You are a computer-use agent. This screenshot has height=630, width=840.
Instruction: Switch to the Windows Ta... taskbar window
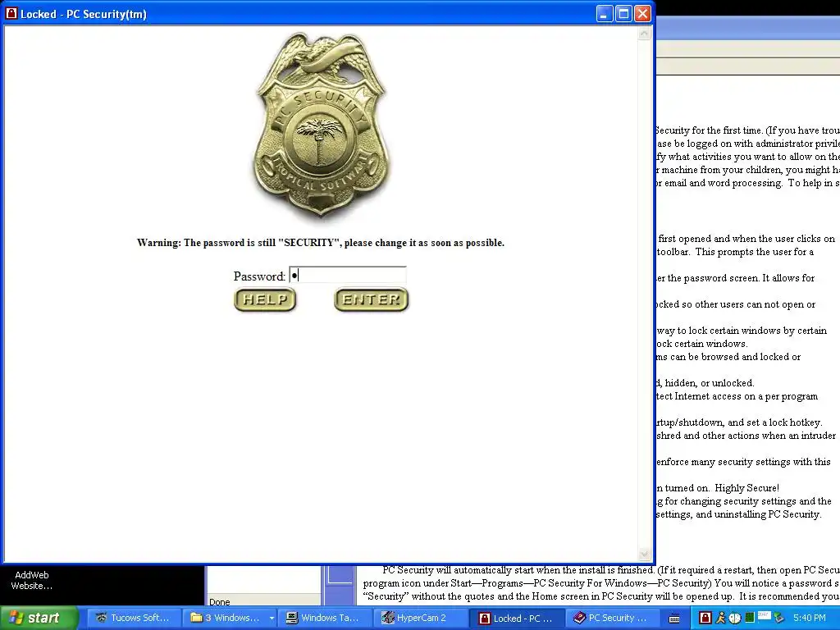[x=323, y=618]
